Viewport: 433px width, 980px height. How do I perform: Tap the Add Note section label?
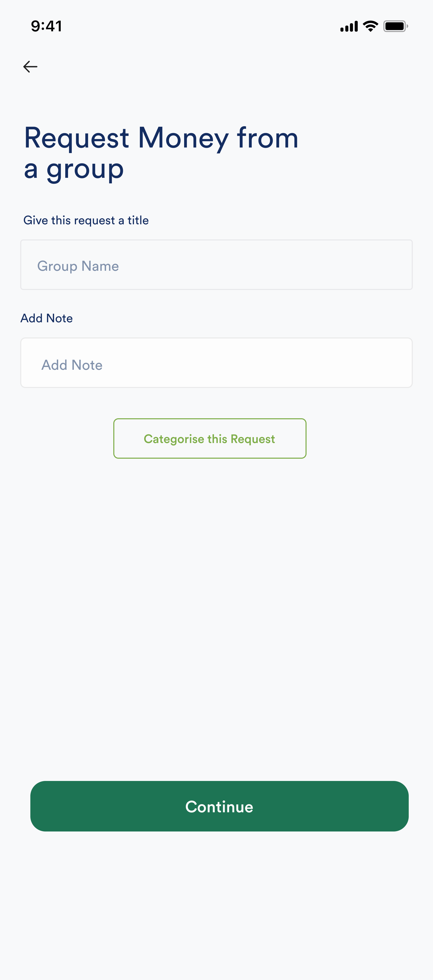[47, 318]
